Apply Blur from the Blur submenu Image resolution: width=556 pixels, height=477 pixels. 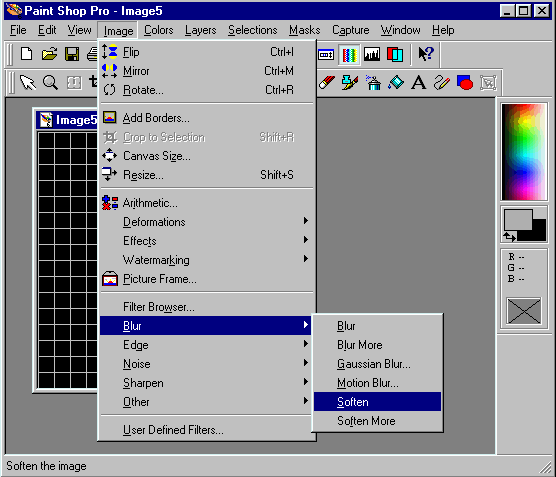point(378,326)
